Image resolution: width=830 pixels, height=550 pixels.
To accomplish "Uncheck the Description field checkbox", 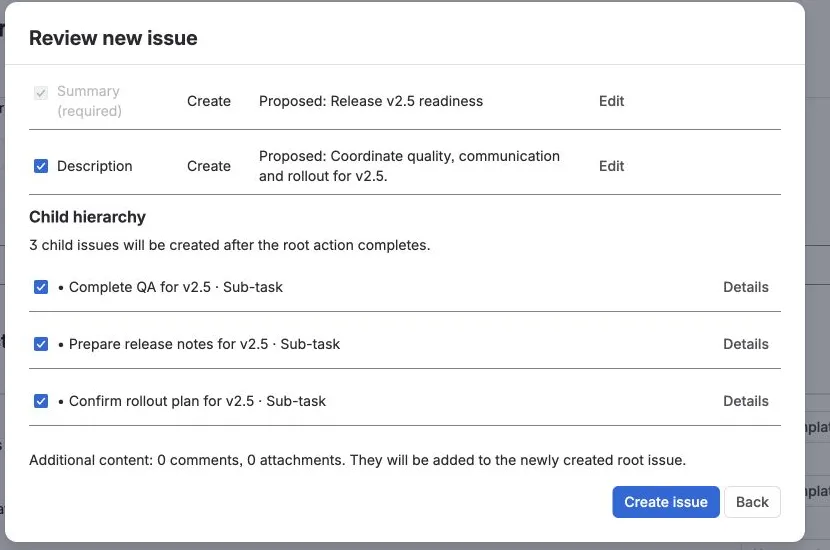I will 41,166.
